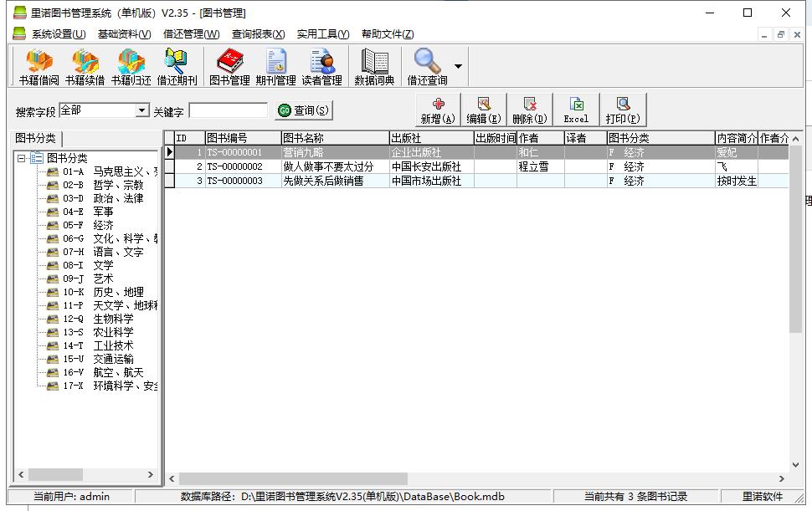Image resolution: width=812 pixels, height=511 pixels.
Task: Select category 16-V 航空、航天
Action: [x=103, y=373]
